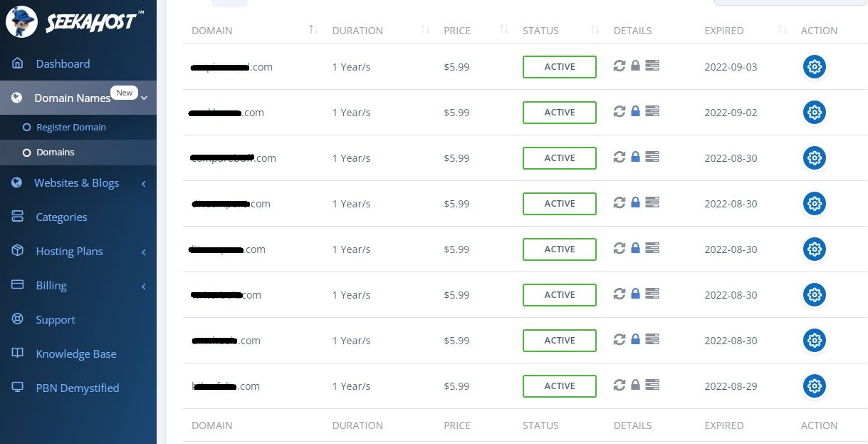Open the gear settings for the 2022-09-02 domain
This screenshot has width=868, height=444.
click(815, 113)
